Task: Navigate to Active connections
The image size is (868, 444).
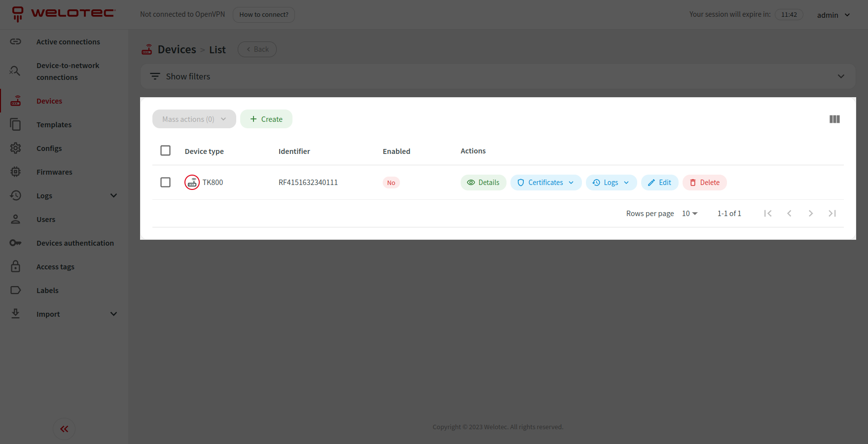Action: [x=68, y=42]
